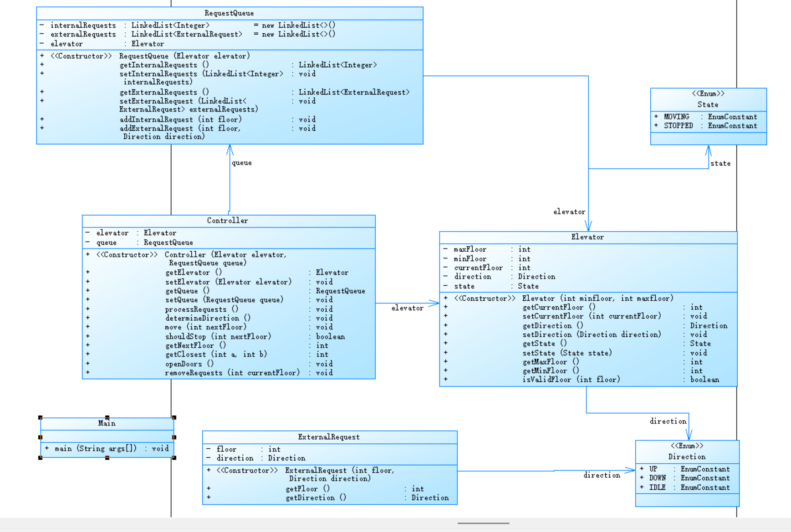Select the STOPPED enum constant
This screenshot has height=532, width=791.
coord(706,126)
